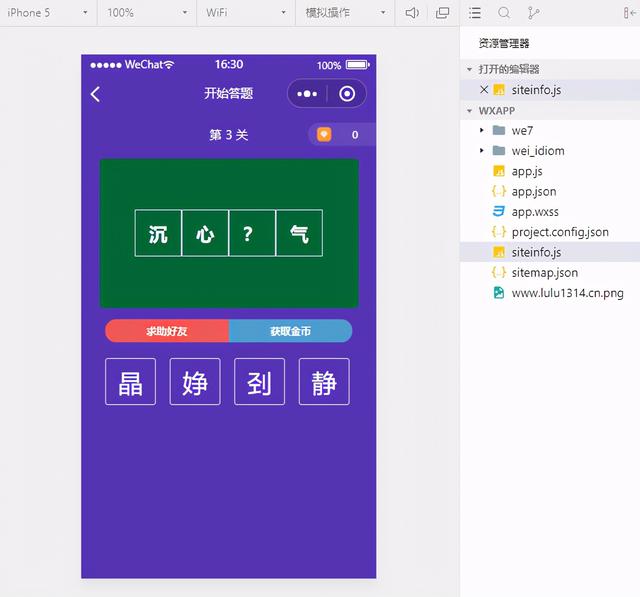Open the app.js file
Image resolution: width=640 pixels, height=597 pixels.
[527, 171]
